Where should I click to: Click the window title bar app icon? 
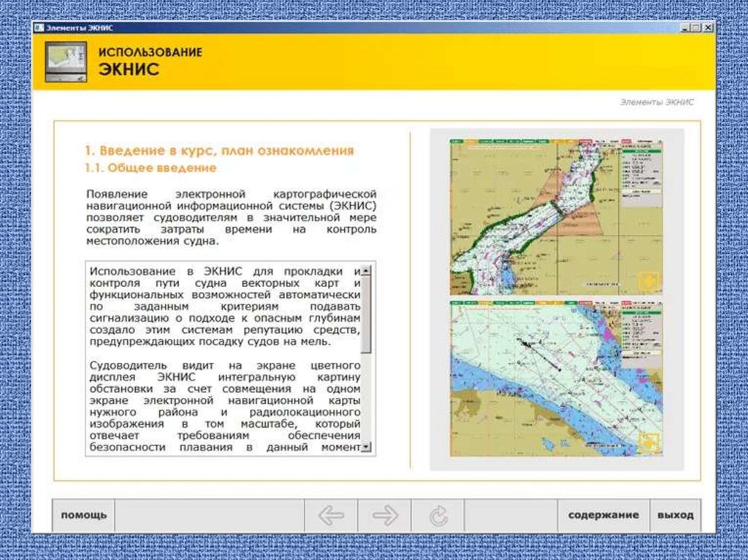click(39, 28)
